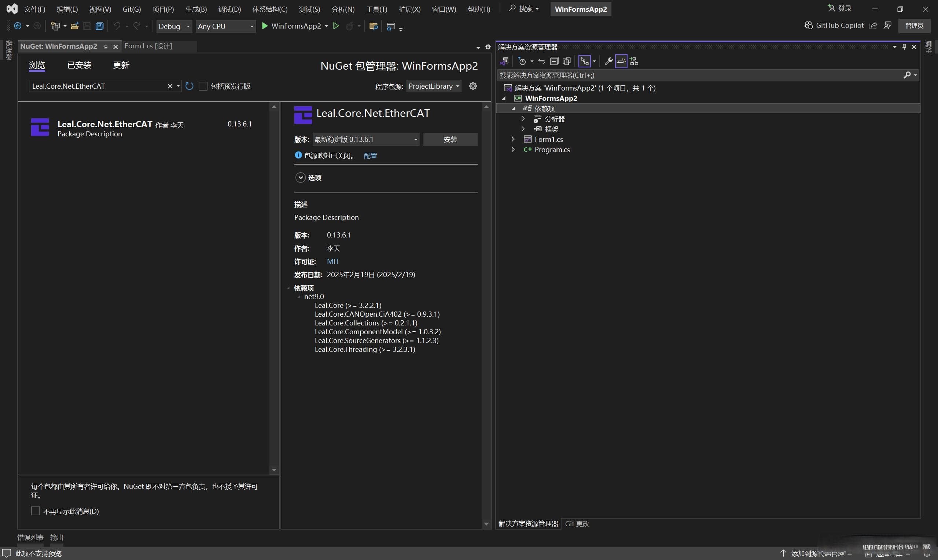Click the Redo arrow icon
The image size is (938, 560).
pyautogui.click(x=137, y=26)
